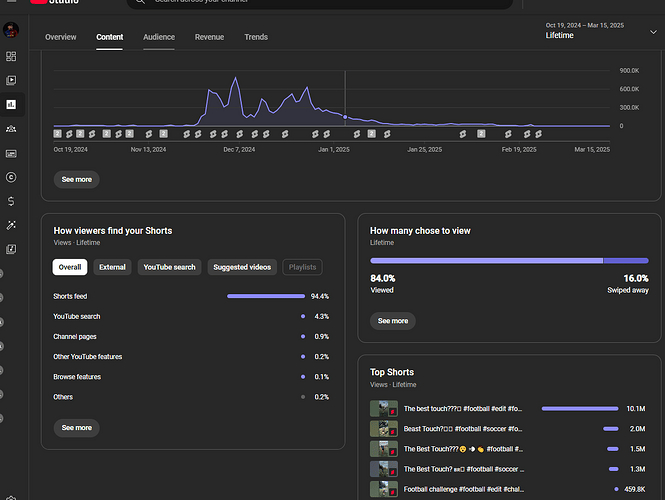Click '2' marker between Nov 13 and Dec 7
665x500 pixels.
(163, 134)
